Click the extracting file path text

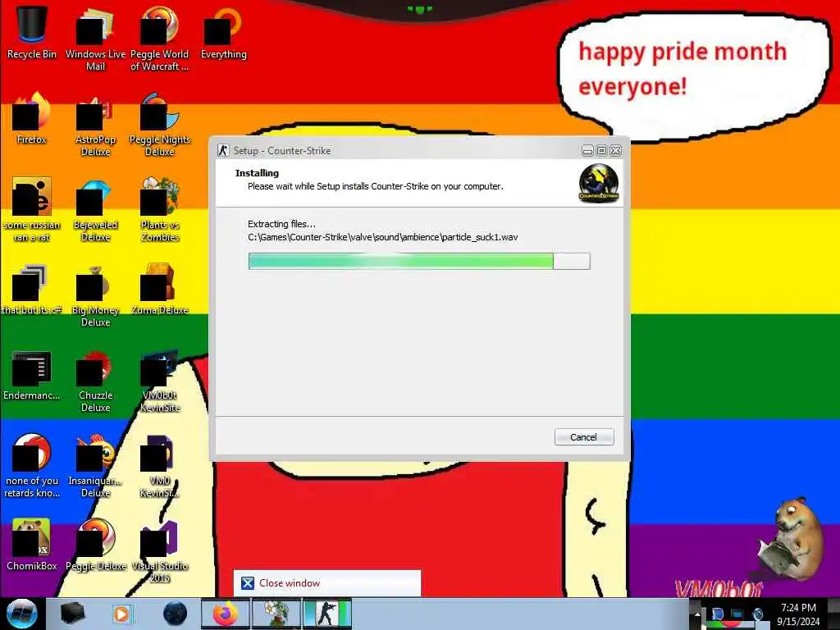point(382,237)
